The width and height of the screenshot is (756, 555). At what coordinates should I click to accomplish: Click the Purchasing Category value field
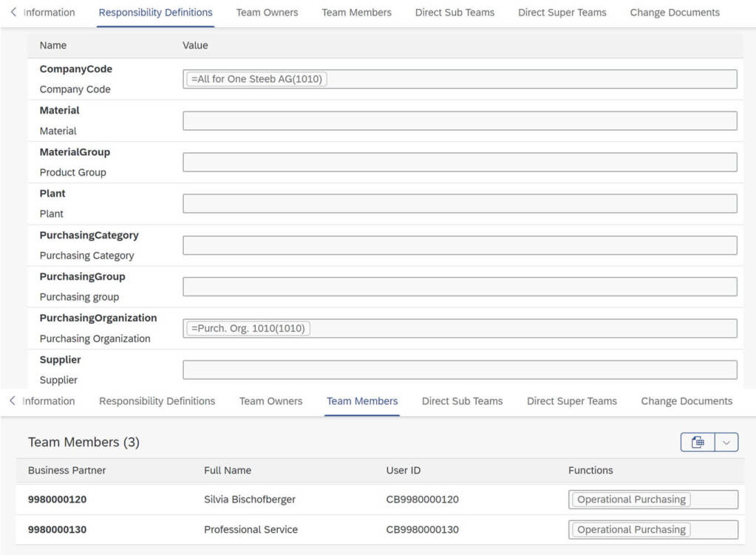[x=460, y=245]
